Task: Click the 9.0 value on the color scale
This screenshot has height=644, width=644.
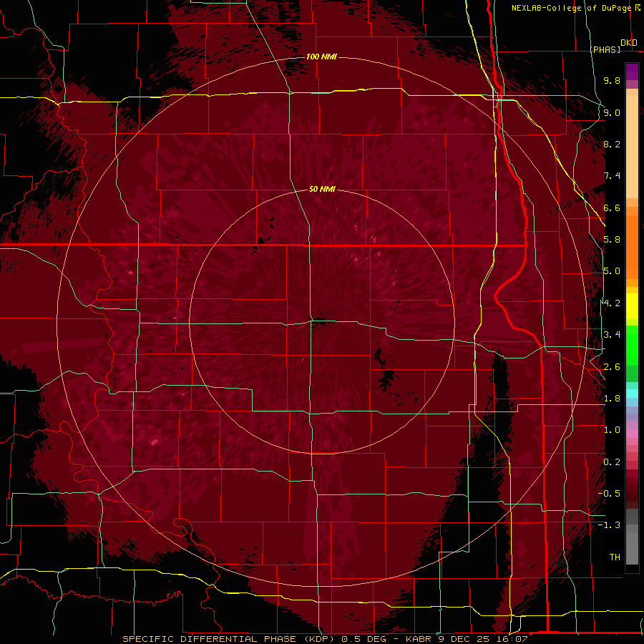Action: click(612, 112)
